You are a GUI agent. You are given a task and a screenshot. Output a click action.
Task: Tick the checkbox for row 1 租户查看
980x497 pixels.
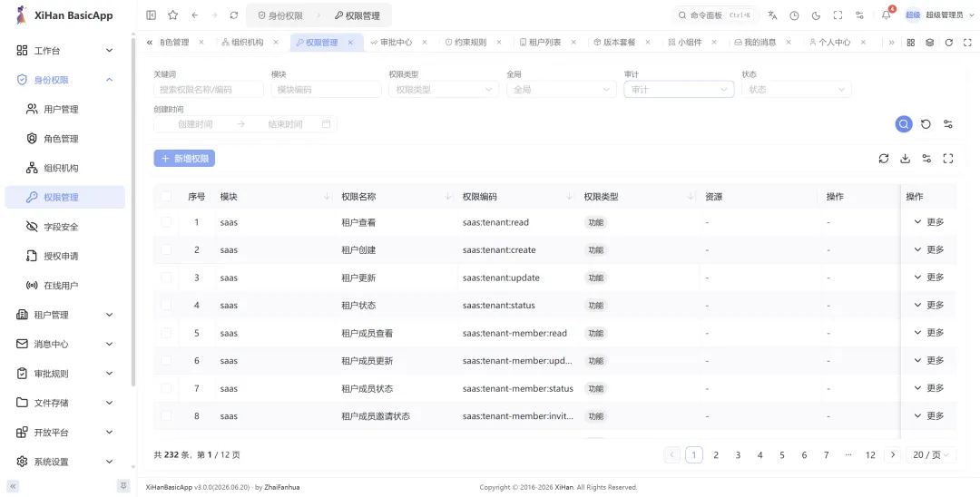[x=166, y=222]
